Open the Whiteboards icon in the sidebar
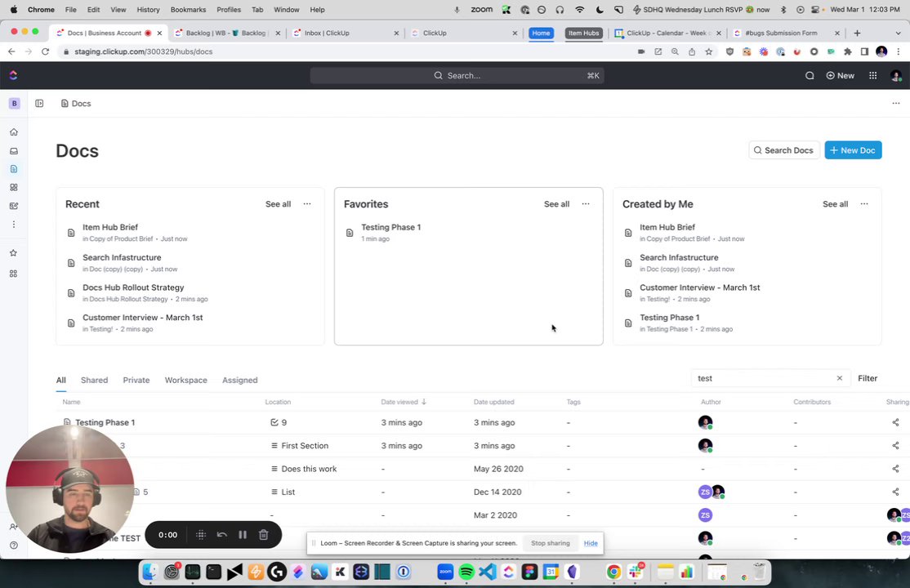 14,206
